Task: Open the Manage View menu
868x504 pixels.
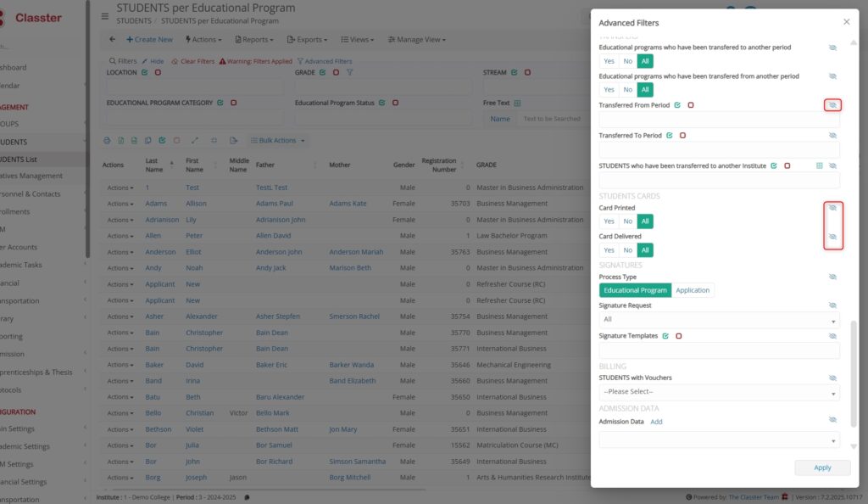Action: click(x=417, y=40)
